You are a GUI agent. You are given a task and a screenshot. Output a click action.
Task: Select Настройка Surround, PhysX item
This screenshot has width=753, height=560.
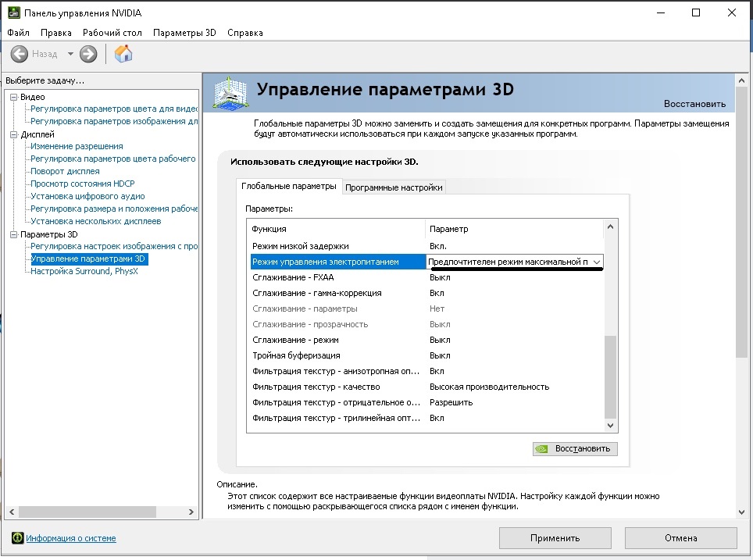[x=84, y=271]
